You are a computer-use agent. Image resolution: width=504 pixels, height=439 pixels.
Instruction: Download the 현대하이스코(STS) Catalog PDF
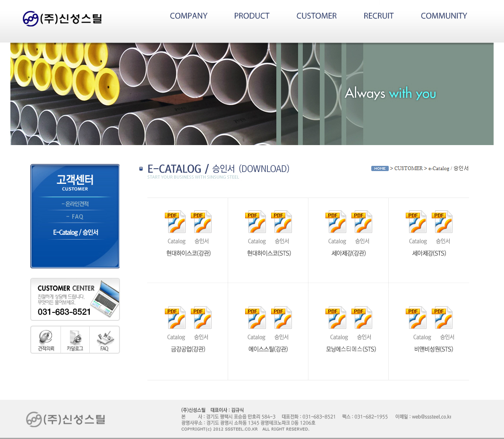pyautogui.click(x=256, y=222)
